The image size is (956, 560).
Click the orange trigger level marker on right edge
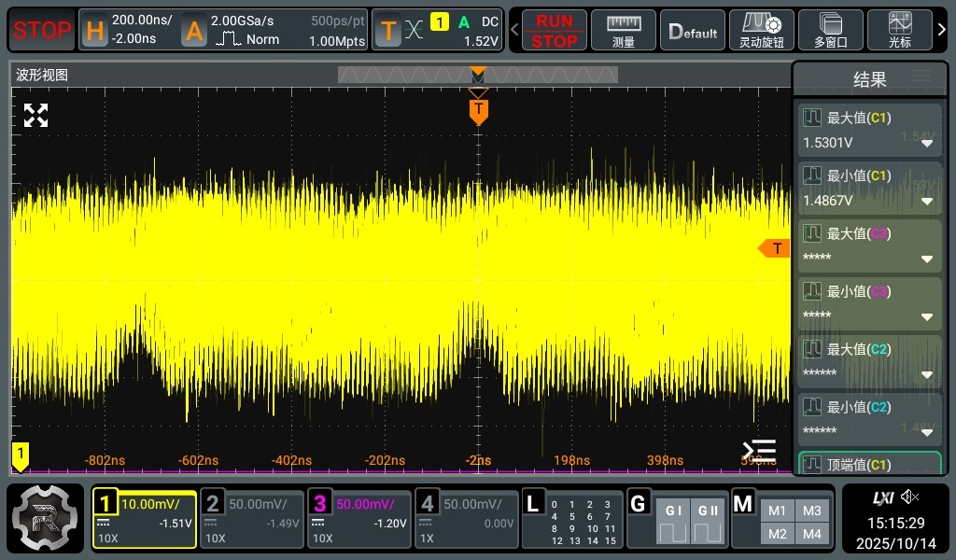(x=775, y=248)
